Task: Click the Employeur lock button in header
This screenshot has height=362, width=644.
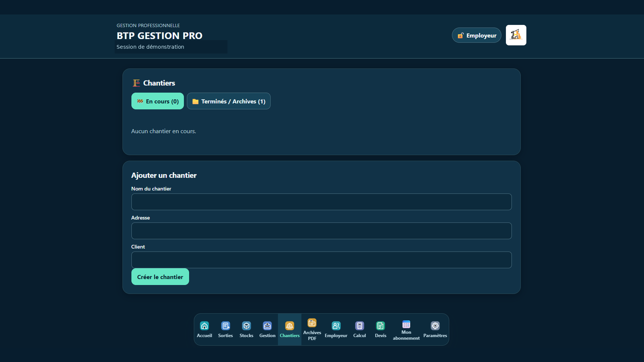Action: coord(477,35)
